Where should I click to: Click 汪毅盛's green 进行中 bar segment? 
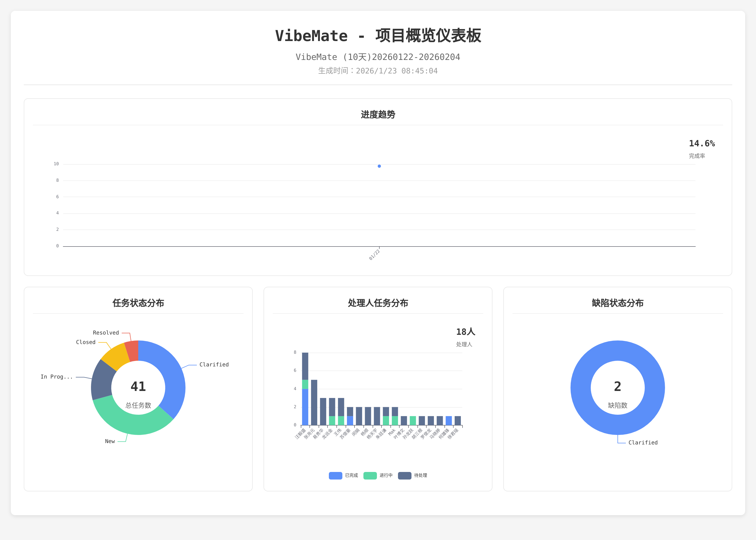[x=305, y=384]
